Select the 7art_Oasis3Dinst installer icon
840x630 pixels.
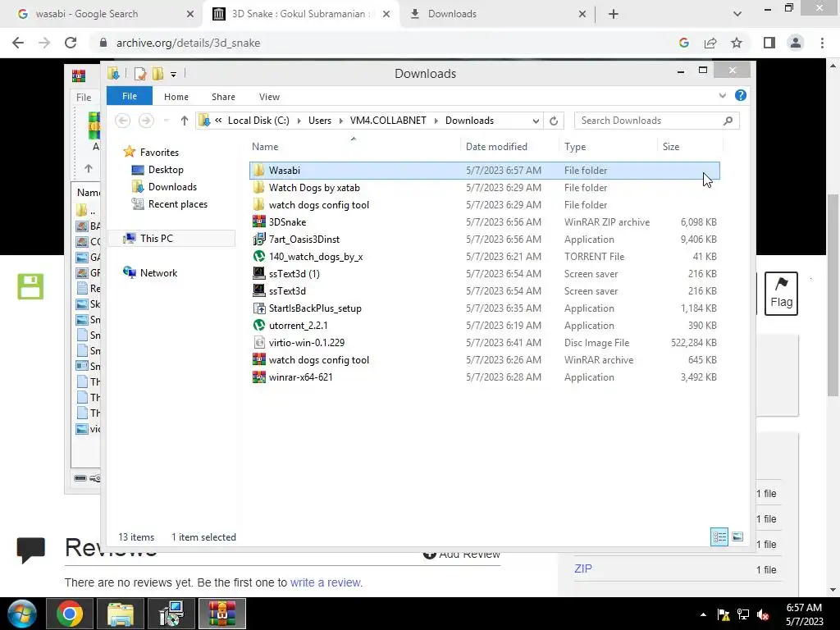coord(258,239)
